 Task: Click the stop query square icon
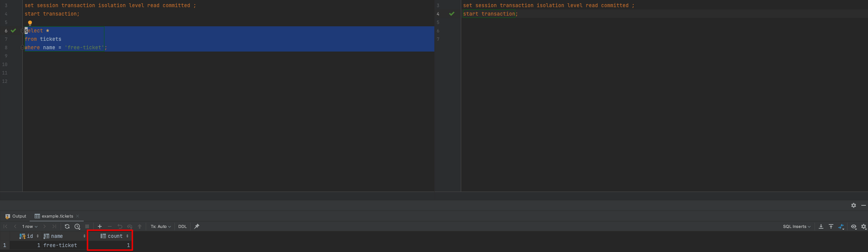click(87, 226)
